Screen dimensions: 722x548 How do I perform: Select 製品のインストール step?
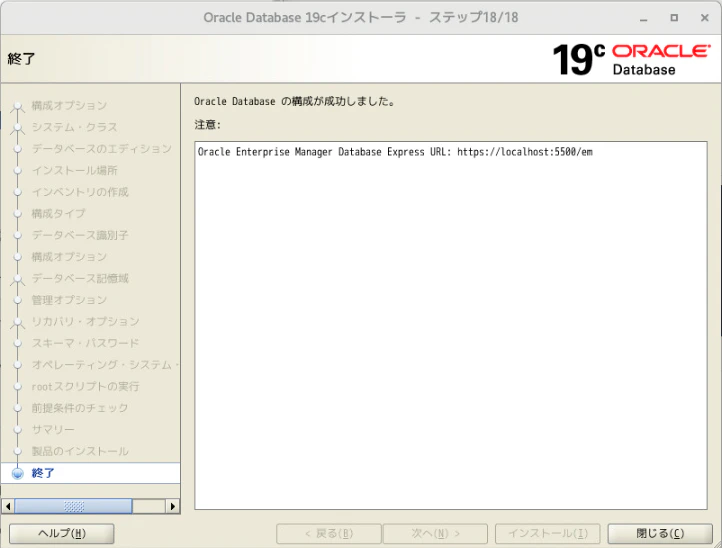(x=80, y=451)
